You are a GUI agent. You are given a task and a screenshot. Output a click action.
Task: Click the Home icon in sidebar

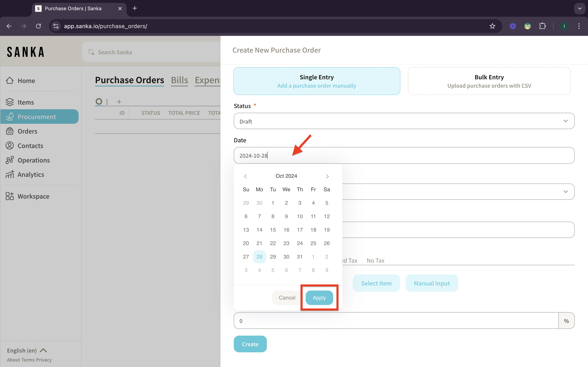10,80
